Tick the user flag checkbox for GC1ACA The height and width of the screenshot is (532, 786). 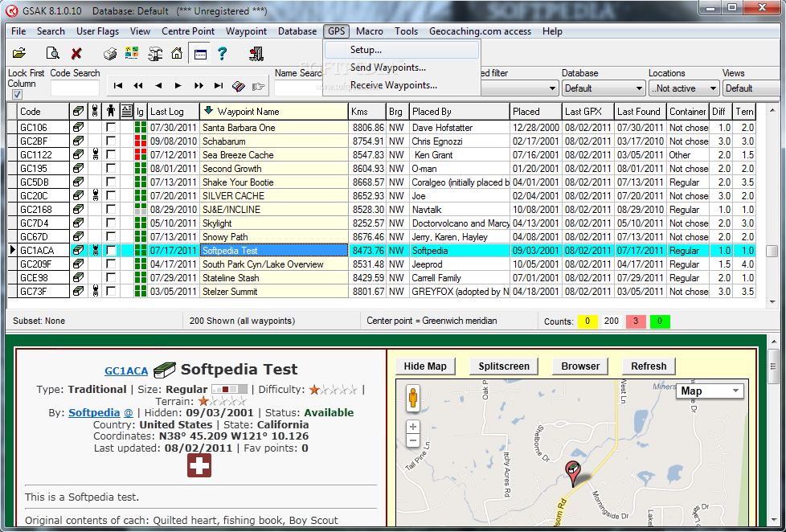pos(111,250)
